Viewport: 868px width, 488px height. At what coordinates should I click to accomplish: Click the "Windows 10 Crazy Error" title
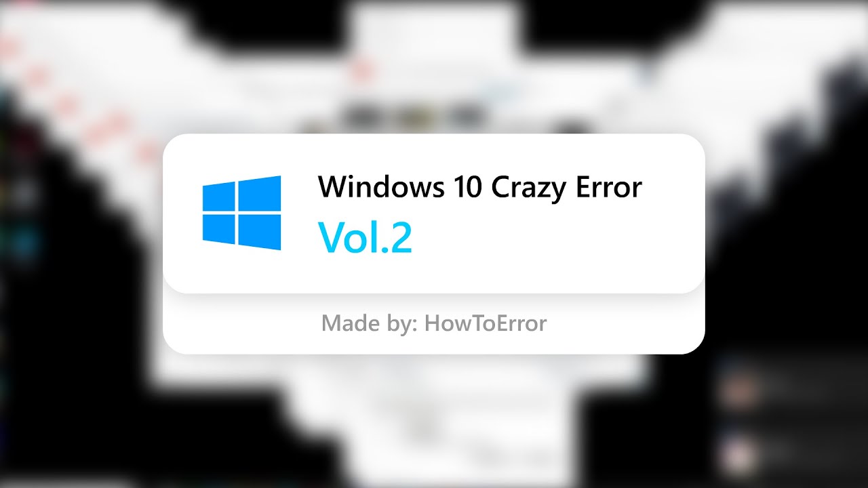tap(479, 187)
